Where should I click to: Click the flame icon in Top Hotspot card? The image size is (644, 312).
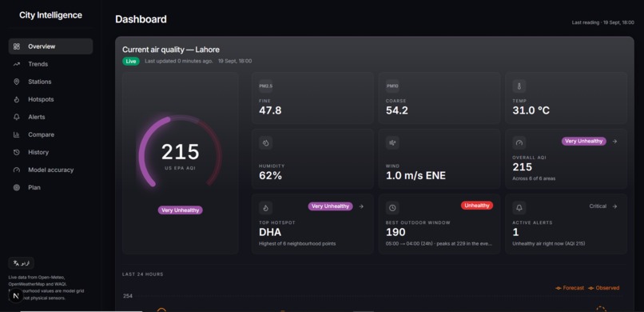[266, 208]
